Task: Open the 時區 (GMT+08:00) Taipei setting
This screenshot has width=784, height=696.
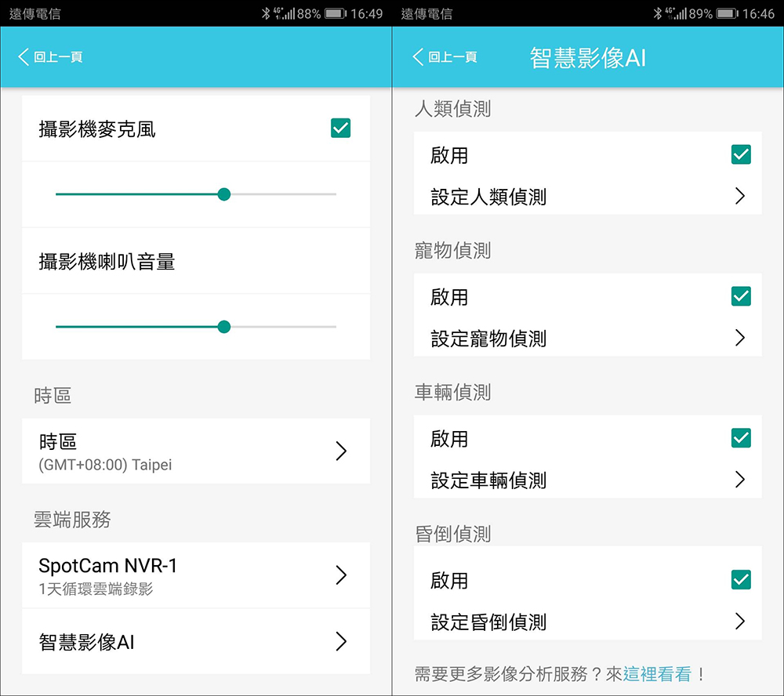Action: [196, 451]
